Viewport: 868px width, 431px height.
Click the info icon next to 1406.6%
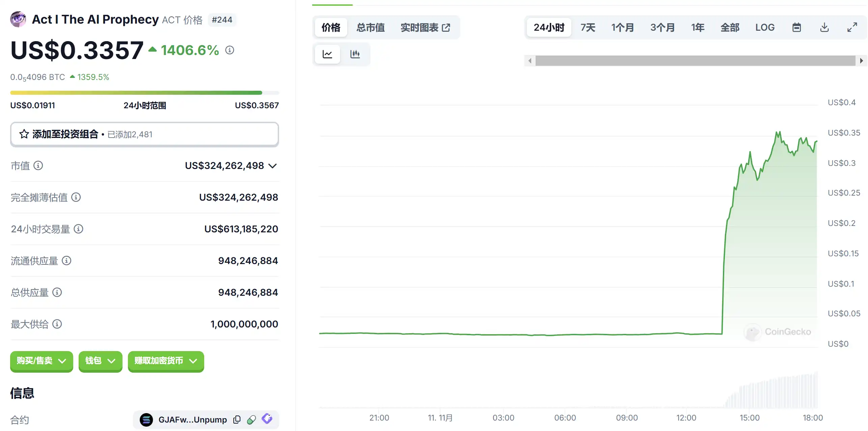[x=229, y=50]
